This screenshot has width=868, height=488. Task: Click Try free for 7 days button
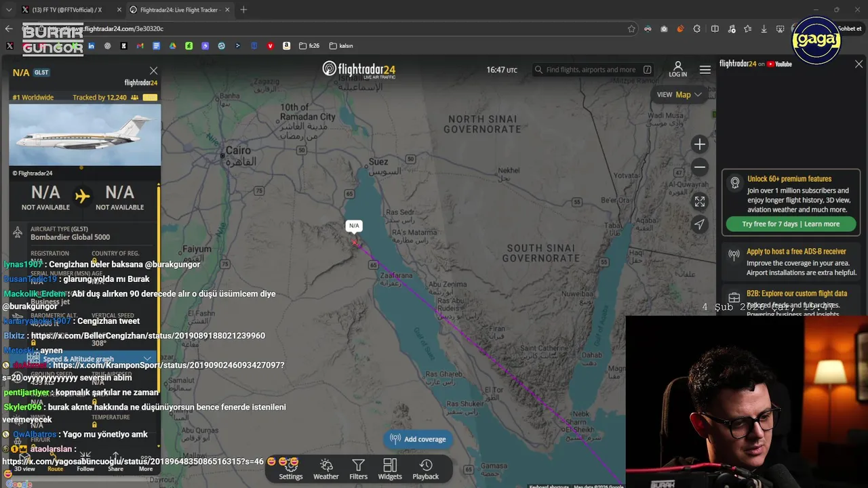click(x=791, y=224)
